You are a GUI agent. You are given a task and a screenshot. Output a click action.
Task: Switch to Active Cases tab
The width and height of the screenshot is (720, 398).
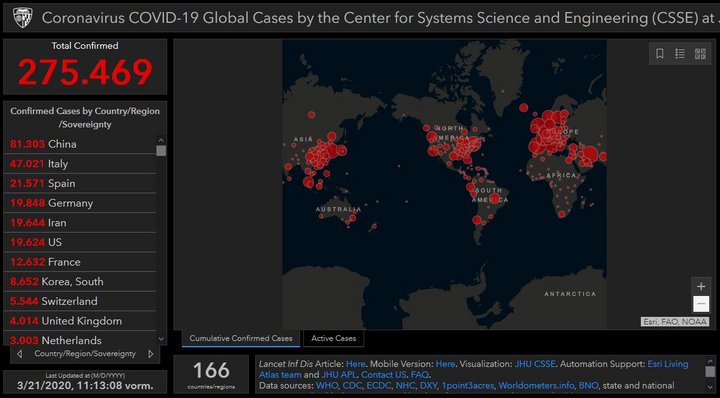(x=334, y=338)
